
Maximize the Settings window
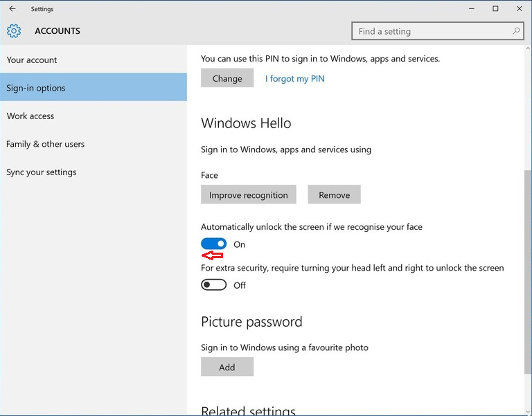[x=495, y=9]
